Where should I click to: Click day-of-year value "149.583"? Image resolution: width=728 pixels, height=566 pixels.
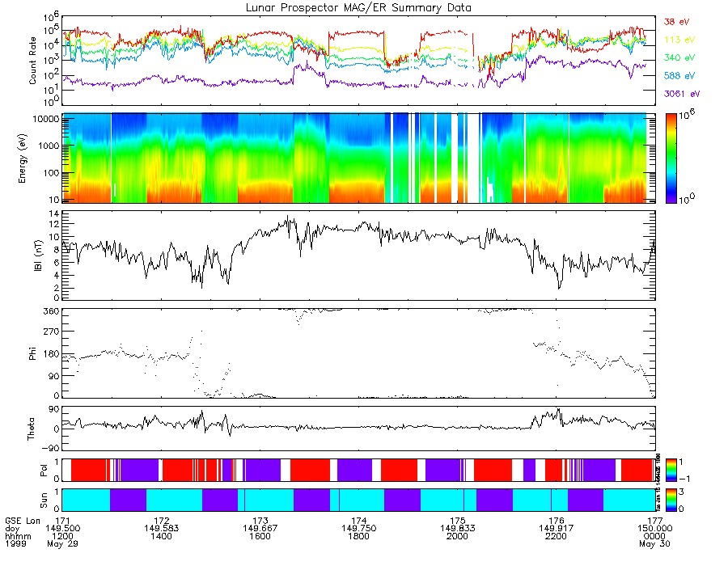click(161, 529)
